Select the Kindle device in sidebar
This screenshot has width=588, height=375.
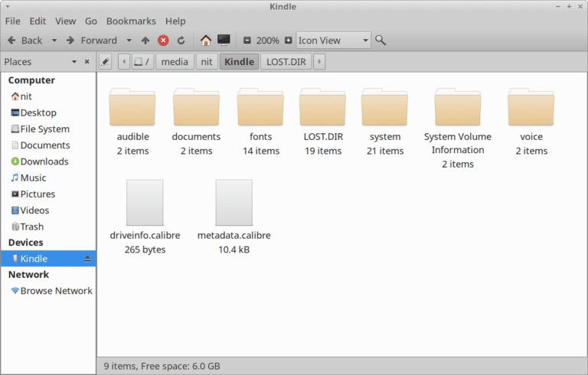[48, 259]
